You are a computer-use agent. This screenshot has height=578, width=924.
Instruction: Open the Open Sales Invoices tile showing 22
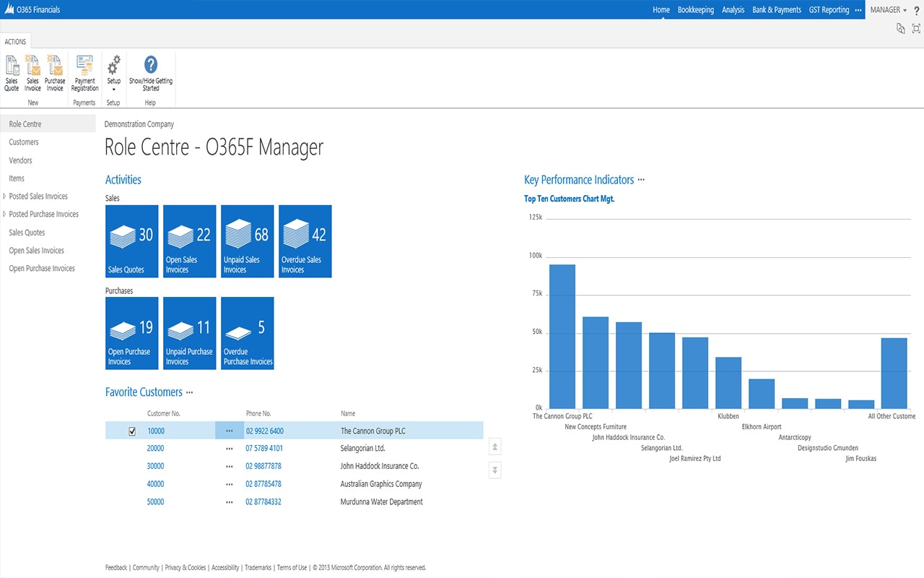(190, 241)
